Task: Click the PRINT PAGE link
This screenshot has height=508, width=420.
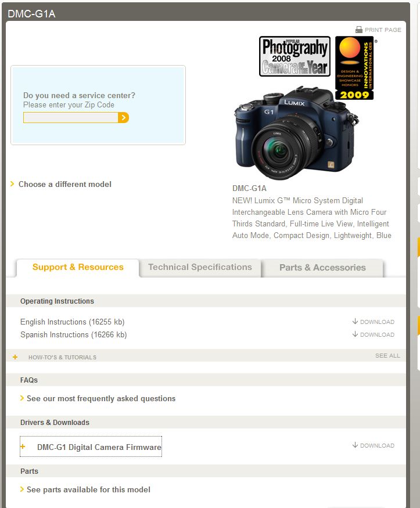Action: 383,30
